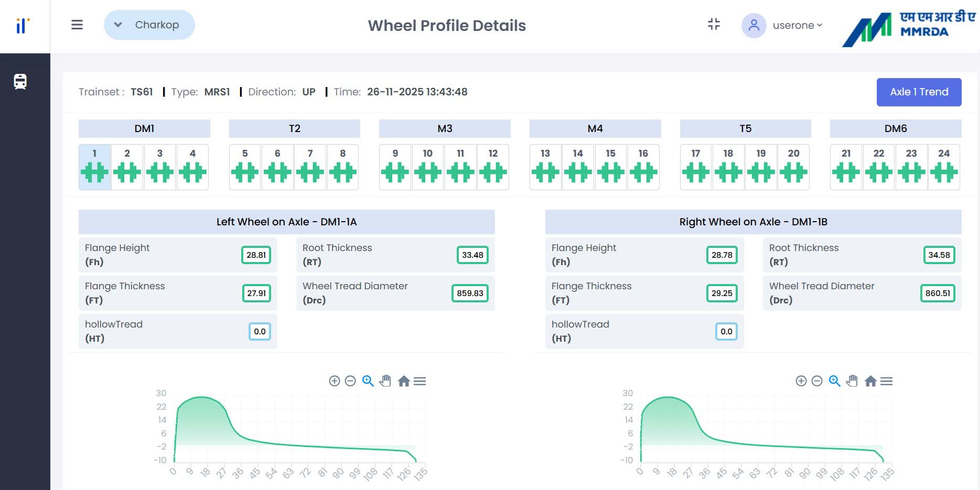Open the main navigation hamburger menu

(77, 25)
